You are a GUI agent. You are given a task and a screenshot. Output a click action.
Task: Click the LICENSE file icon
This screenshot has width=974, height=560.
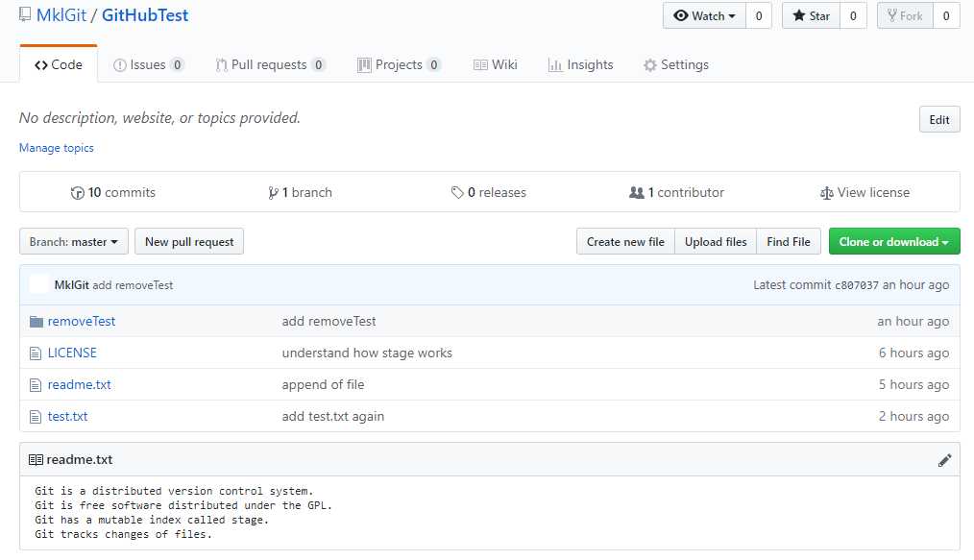click(36, 353)
